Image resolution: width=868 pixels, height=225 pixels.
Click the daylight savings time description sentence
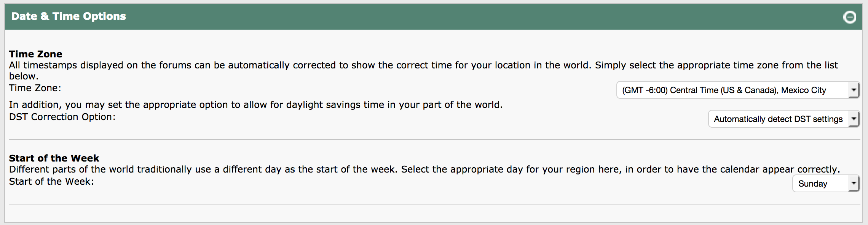click(x=256, y=105)
